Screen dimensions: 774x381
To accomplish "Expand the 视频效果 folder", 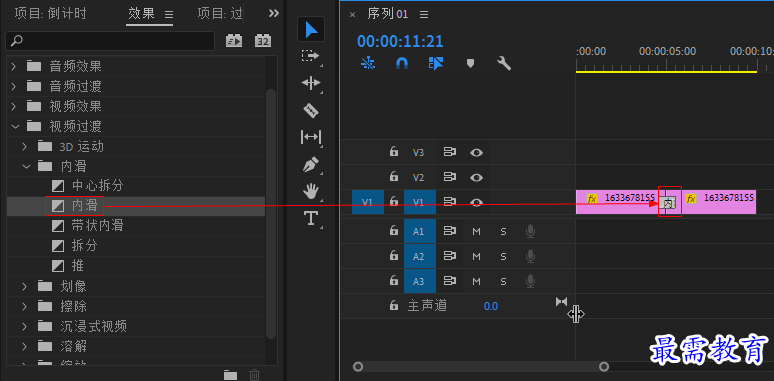I will click(14, 106).
